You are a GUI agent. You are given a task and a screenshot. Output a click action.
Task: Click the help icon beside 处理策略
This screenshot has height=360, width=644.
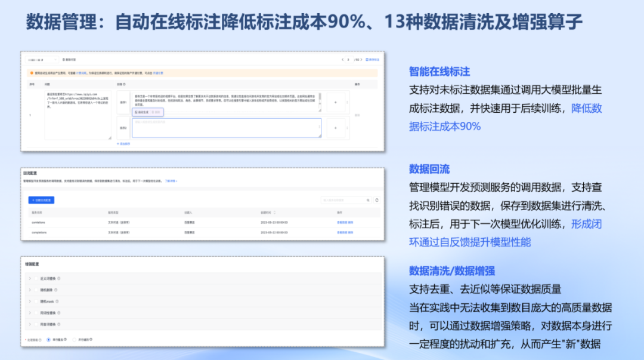pyautogui.click(x=40, y=339)
